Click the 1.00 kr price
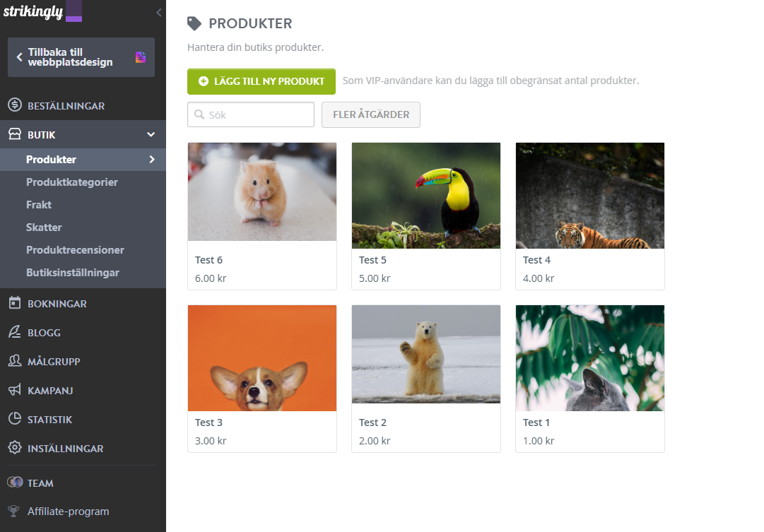764x532 pixels. [539, 441]
